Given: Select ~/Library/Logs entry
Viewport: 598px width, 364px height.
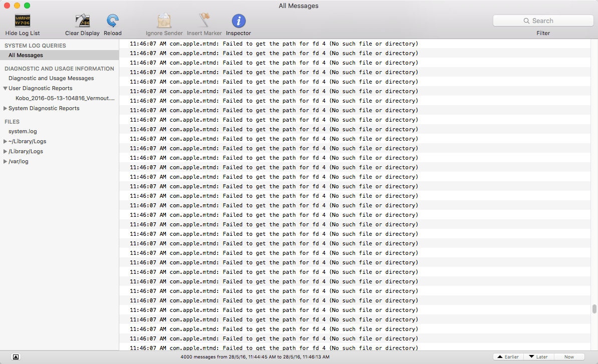Looking at the screenshot, I should tap(28, 141).
